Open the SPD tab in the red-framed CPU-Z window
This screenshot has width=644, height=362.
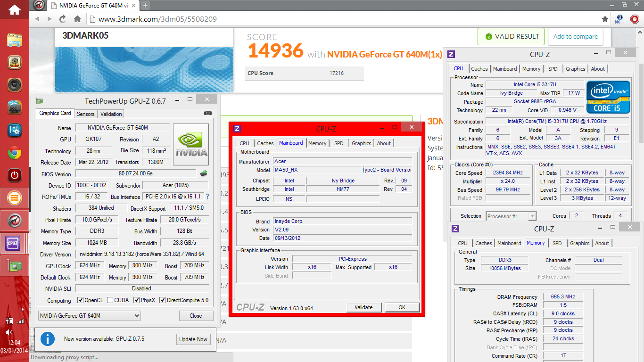tap(339, 143)
